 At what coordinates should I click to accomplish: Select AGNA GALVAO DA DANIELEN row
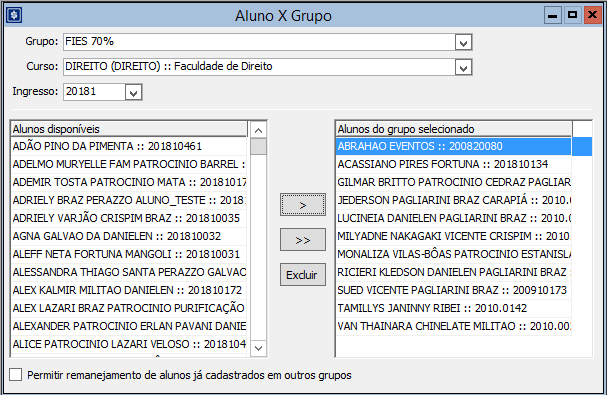[x=129, y=236]
